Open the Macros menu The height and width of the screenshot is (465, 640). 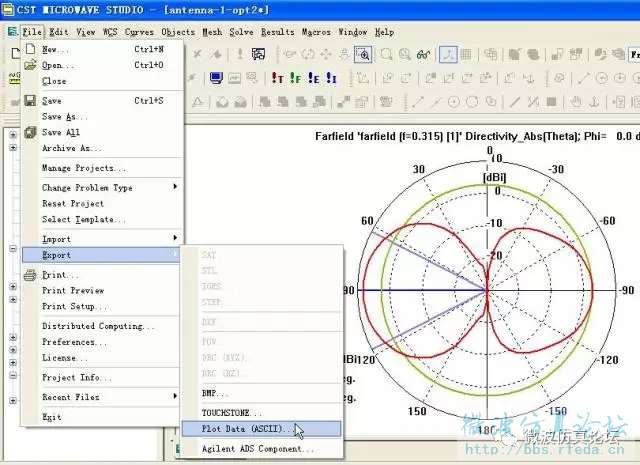pos(316,32)
